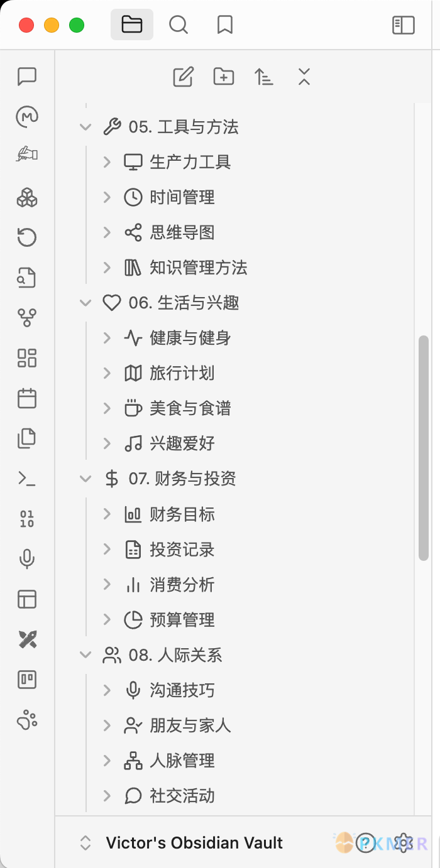440x868 pixels.
Task: Open the graph view ribbon icon
Action: [27, 318]
